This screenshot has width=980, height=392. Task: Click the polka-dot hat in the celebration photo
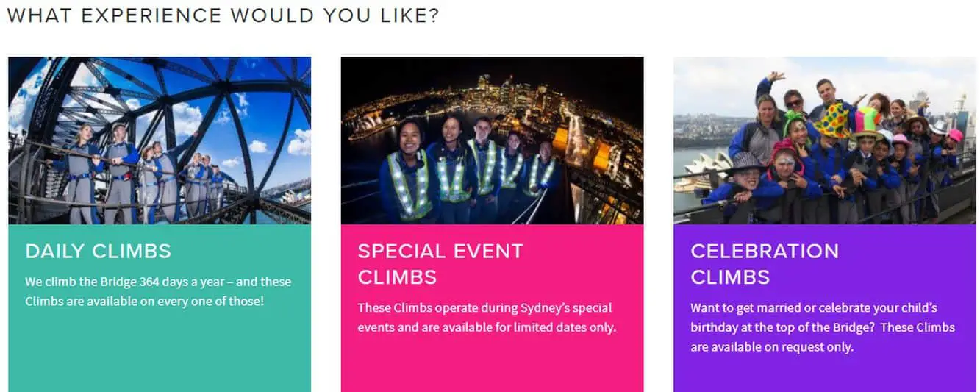click(x=833, y=120)
